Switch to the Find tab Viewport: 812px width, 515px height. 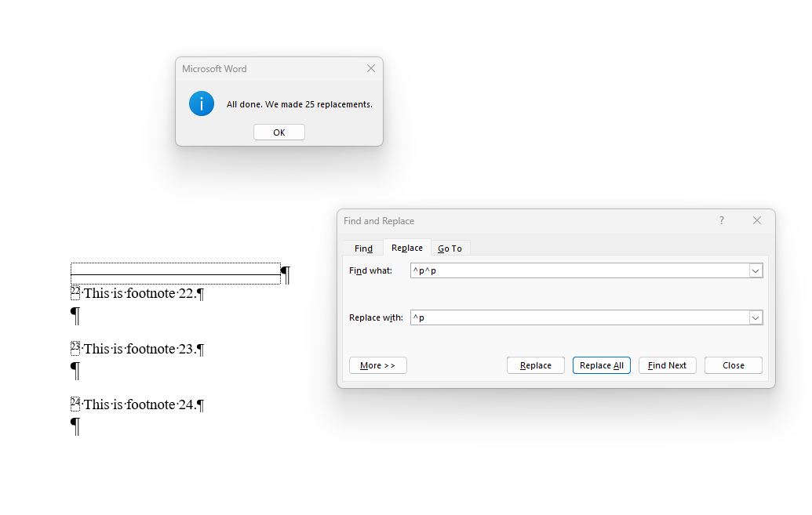coord(362,248)
